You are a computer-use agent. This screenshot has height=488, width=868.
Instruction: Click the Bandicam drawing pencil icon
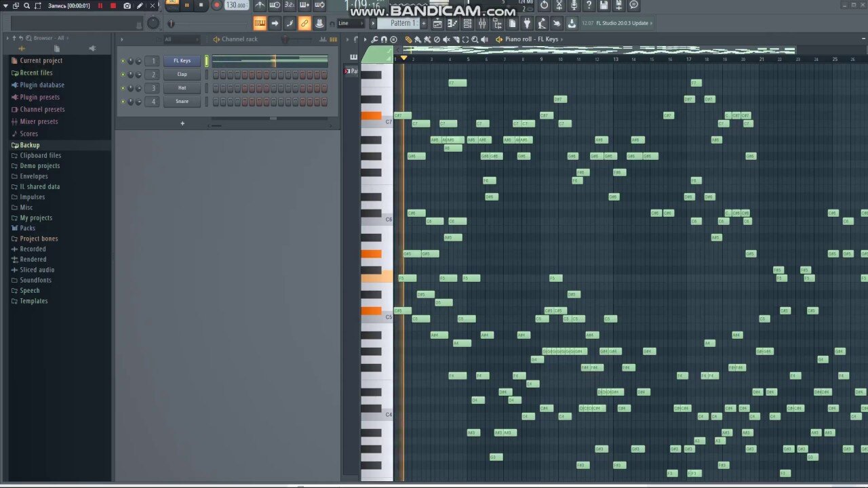pyautogui.click(x=140, y=5)
